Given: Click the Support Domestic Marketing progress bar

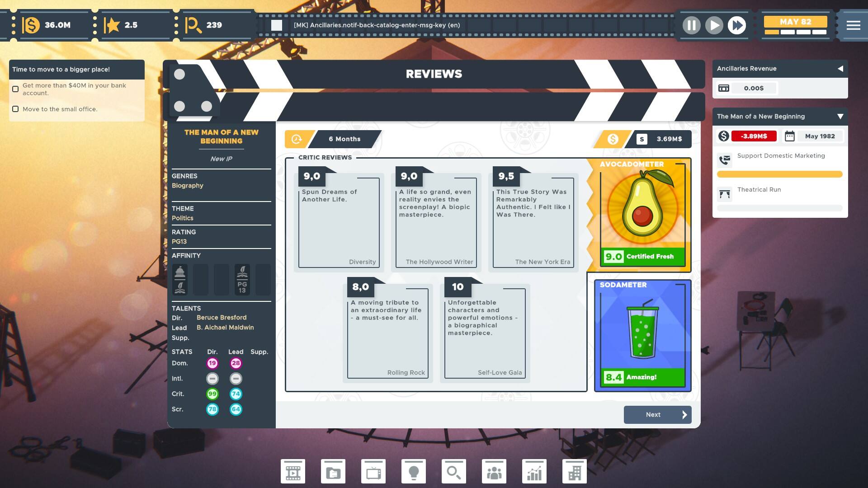Looking at the screenshot, I should [779, 174].
